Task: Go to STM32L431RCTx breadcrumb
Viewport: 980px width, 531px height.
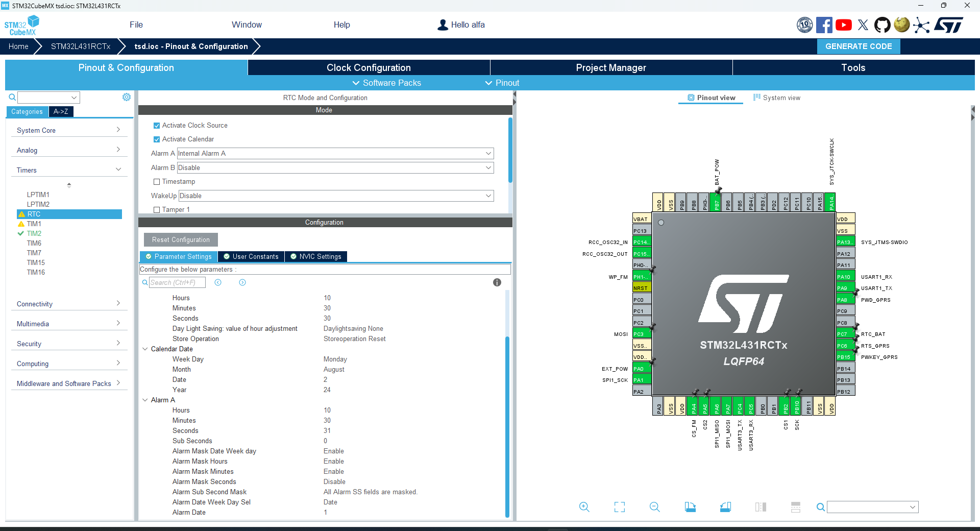Action: (81, 46)
